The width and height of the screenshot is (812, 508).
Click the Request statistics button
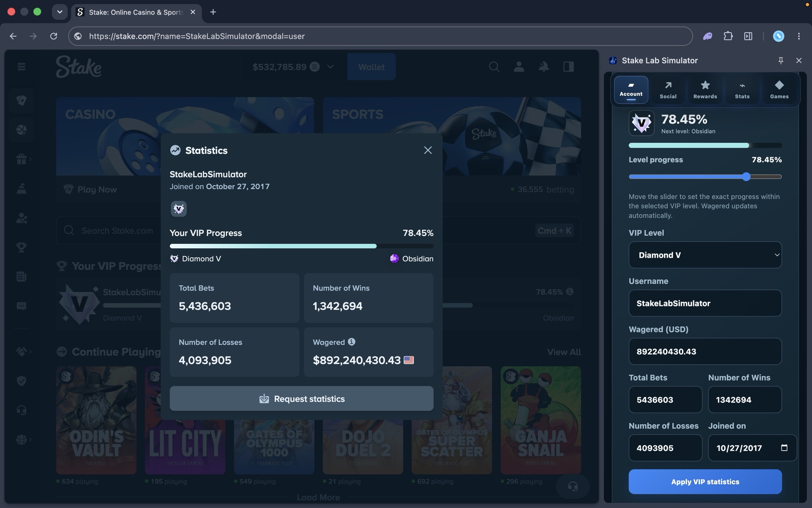[x=301, y=399]
